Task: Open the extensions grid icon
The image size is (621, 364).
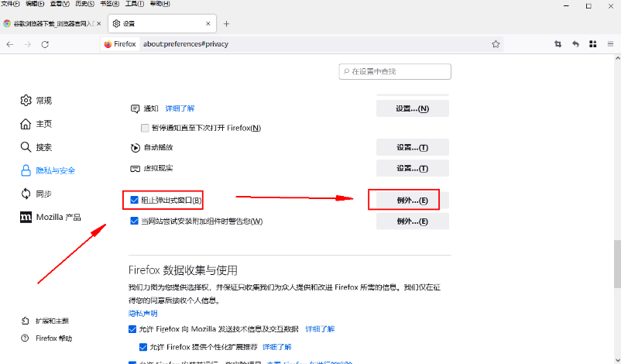Action: (x=593, y=44)
